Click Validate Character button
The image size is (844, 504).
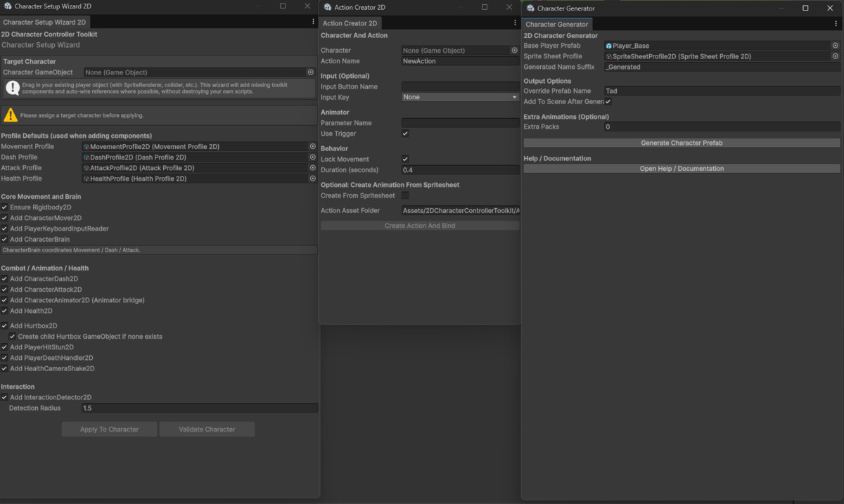coord(207,429)
